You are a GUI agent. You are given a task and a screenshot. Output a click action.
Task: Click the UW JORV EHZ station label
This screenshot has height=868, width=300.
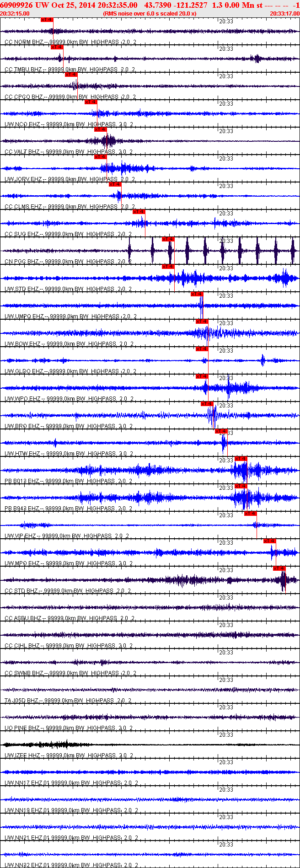70,179
